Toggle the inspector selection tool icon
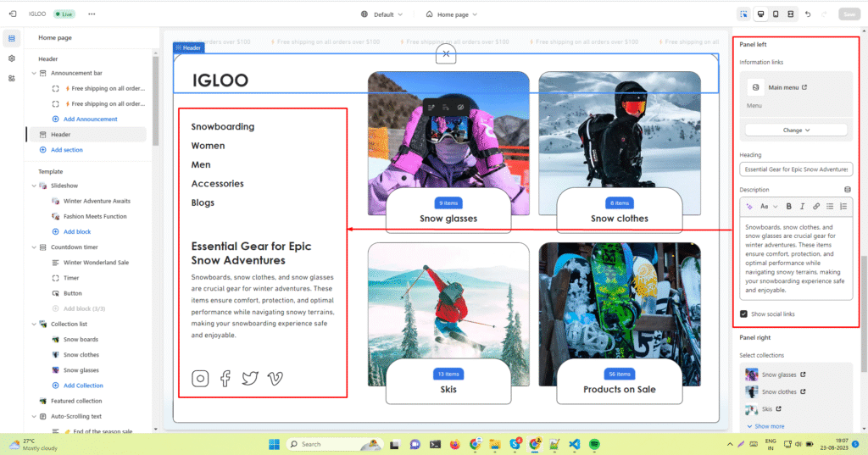This screenshot has width=868, height=455. (x=743, y=14)
